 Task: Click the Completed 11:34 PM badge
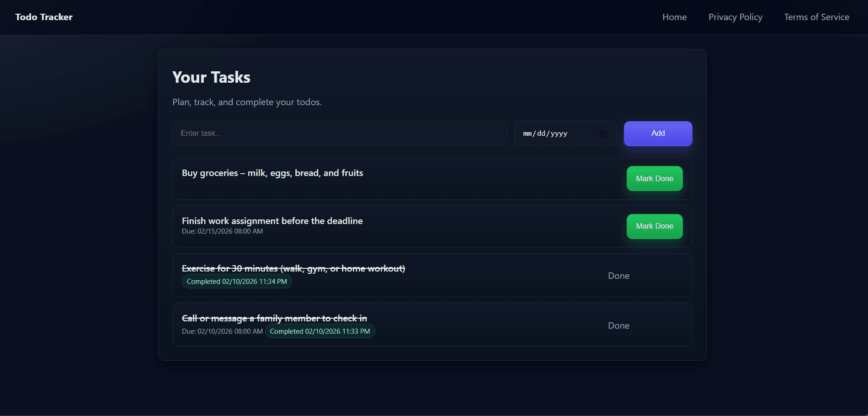pos(237,282)
